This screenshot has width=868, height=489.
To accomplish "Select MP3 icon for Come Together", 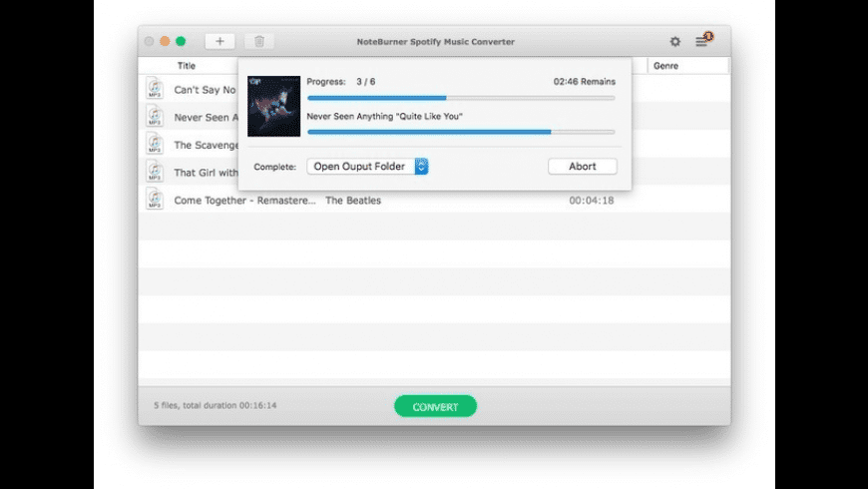I will pyautogui.click(x=155, y=200).
